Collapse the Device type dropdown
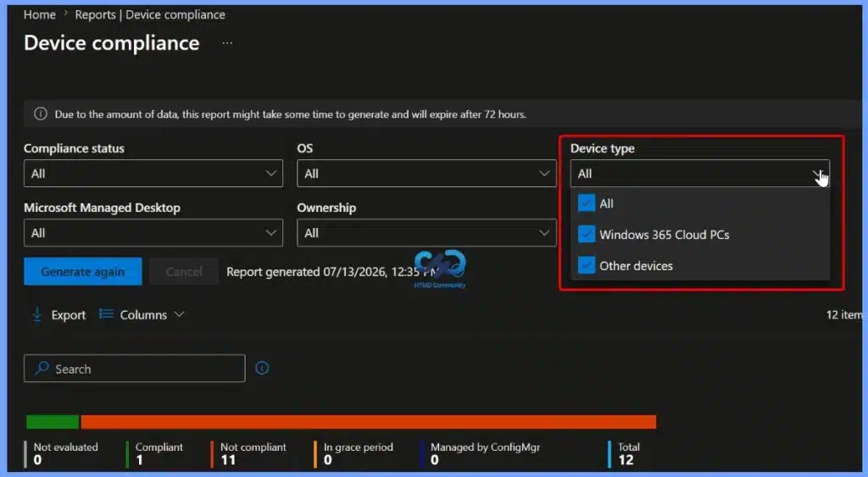 coord(699,173)
